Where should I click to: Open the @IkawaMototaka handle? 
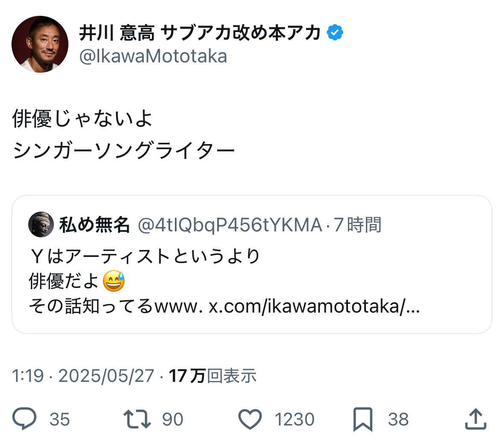coord(153,56)
